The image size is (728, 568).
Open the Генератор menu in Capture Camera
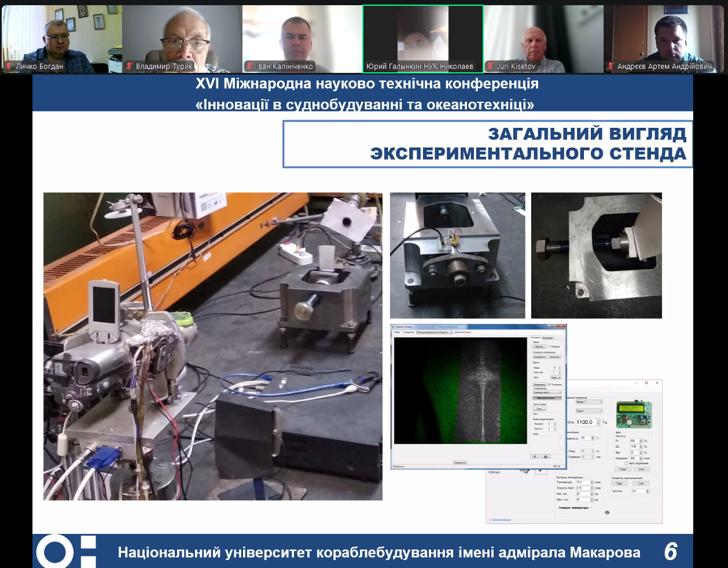tap(409, 332)
